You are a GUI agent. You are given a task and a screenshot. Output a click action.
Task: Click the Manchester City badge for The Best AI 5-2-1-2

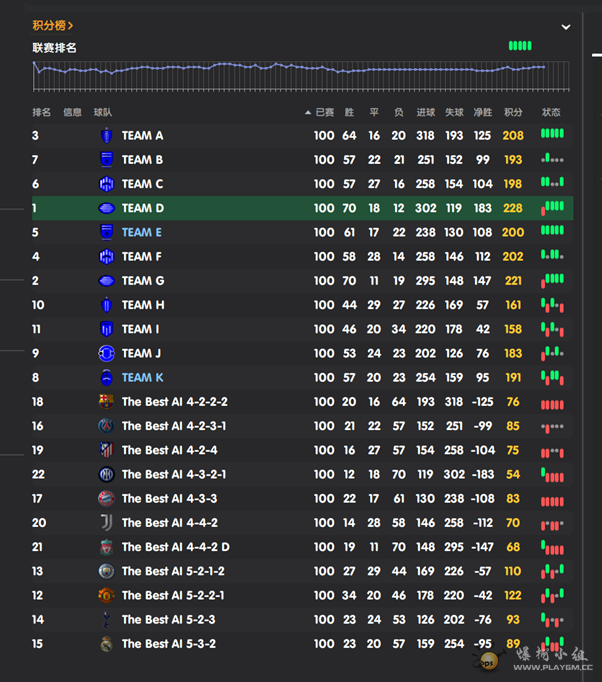pyautogui.click(x=107, y=571)
